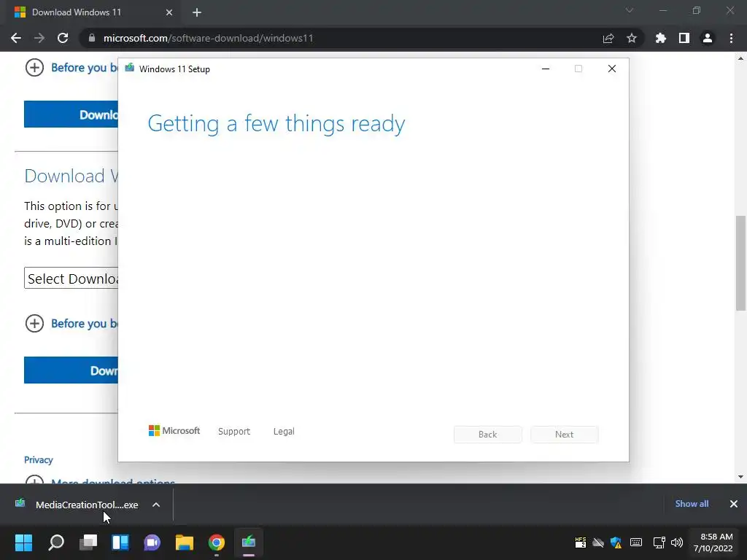Open File Explorer from taskbar

coord(185,542)
